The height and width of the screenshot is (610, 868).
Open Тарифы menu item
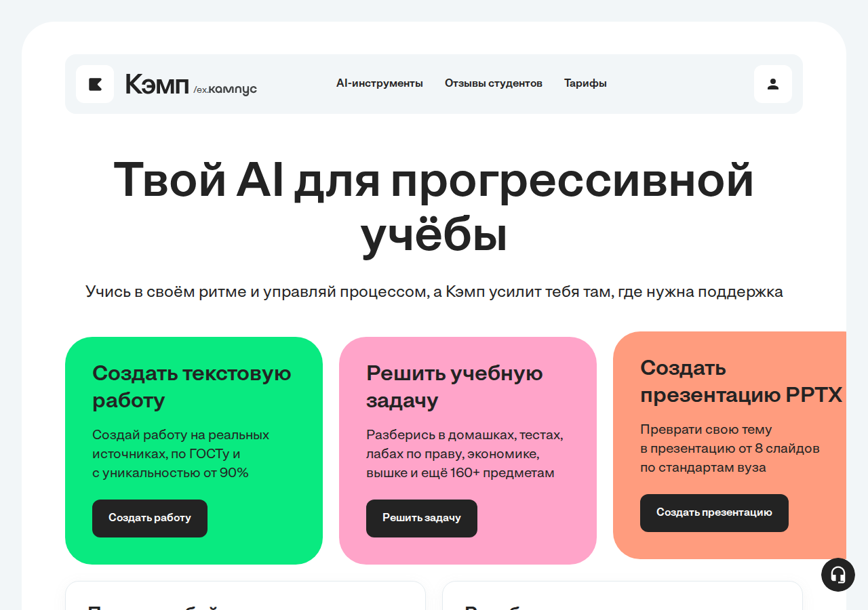[585, 83]
